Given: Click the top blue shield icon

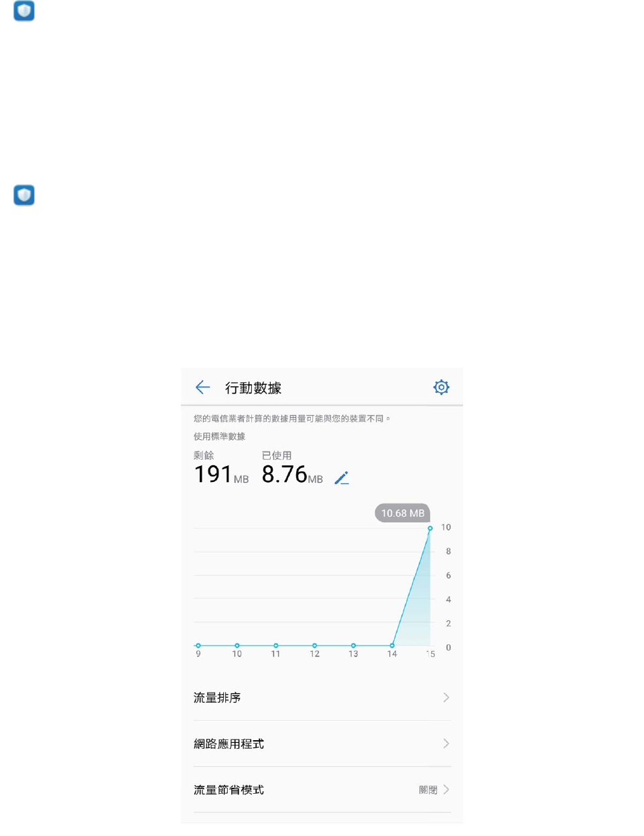Looking at the screenshot, I should 24,11.
